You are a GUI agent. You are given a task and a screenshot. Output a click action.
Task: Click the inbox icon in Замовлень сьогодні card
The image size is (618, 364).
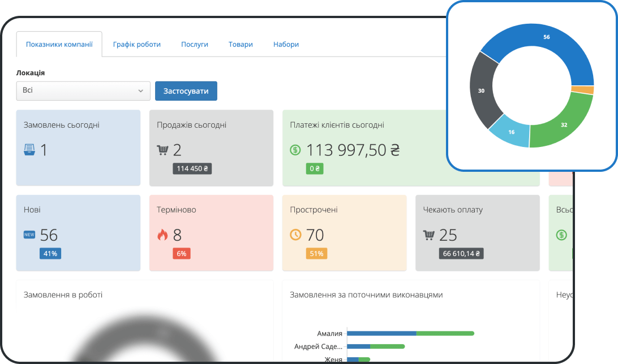click(29, 150)
